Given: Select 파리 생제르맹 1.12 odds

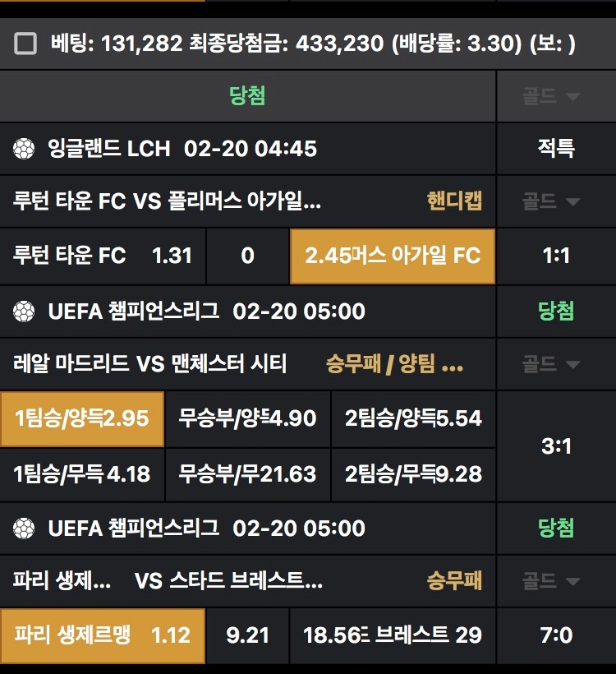Looking at the screenshot, I should [103, 635].
